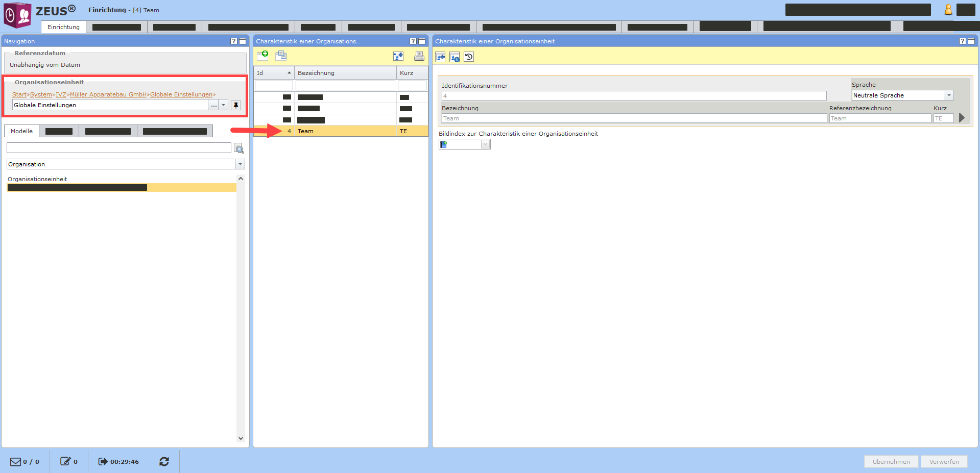Open the Sprache dropdown
This screenshot has height=473, width=980.
(949, 95)
